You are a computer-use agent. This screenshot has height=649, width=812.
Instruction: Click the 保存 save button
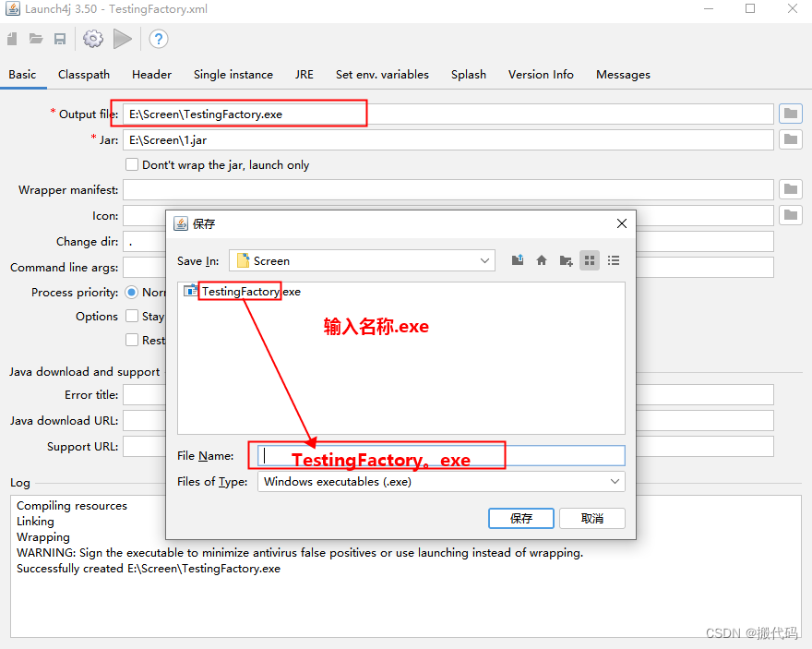(x=521, y=518)
